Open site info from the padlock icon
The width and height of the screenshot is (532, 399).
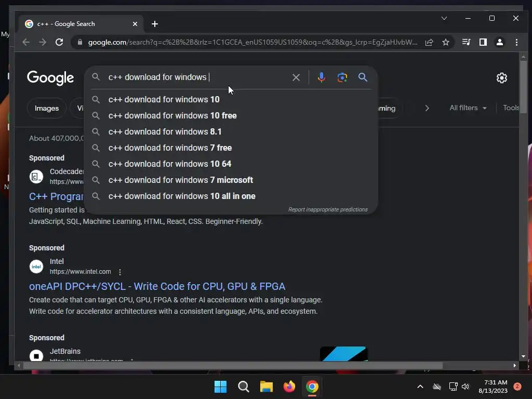click(80, 42)
